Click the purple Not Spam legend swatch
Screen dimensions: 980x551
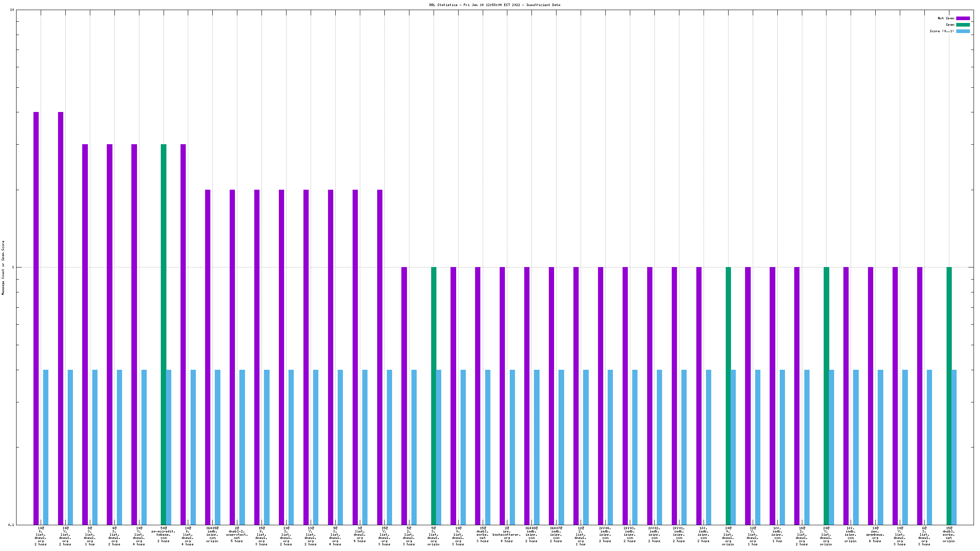tap(963, 18)
